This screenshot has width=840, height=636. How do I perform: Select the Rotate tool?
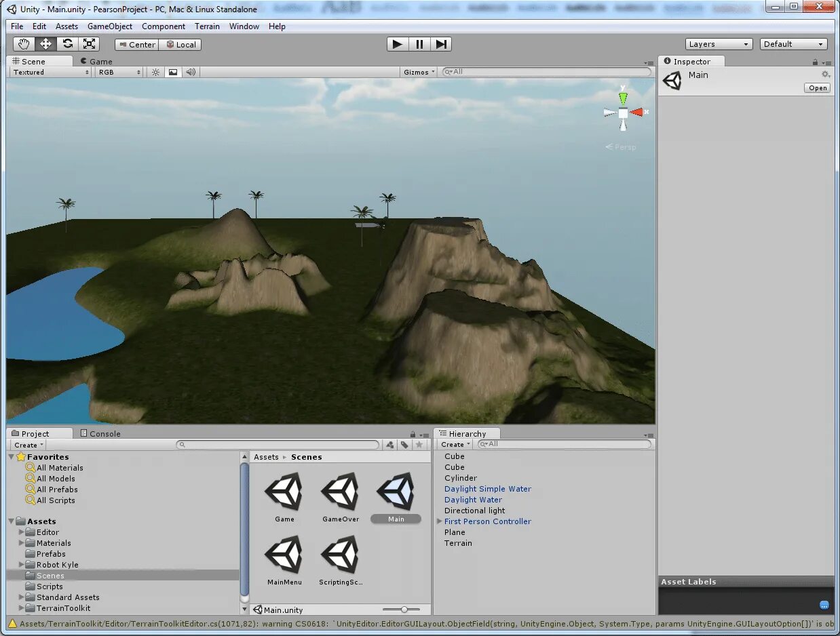67,44
